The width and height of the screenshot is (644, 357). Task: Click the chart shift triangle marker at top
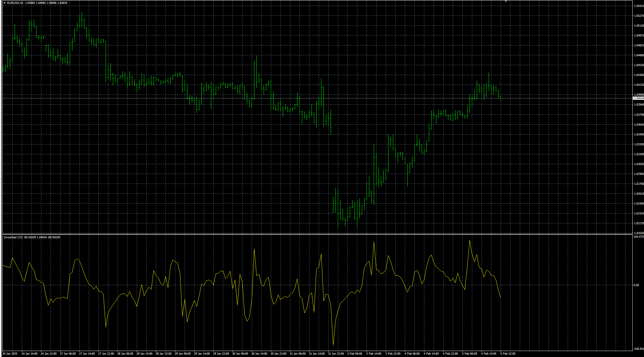point(506,1)
